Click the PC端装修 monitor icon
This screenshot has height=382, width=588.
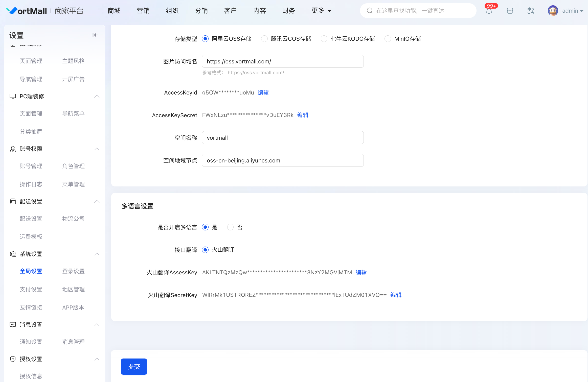click(x=13, y=96)
